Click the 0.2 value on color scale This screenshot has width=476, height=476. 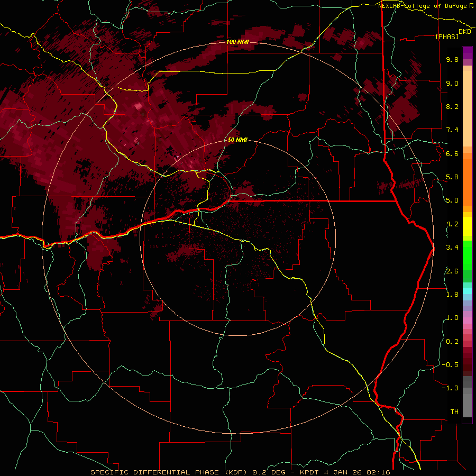(452, 342)
